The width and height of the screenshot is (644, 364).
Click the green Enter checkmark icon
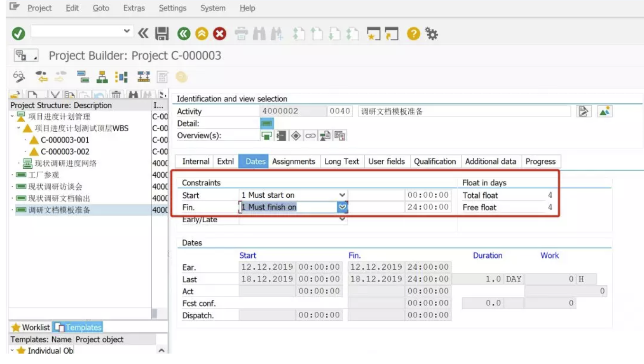(18, 34)
